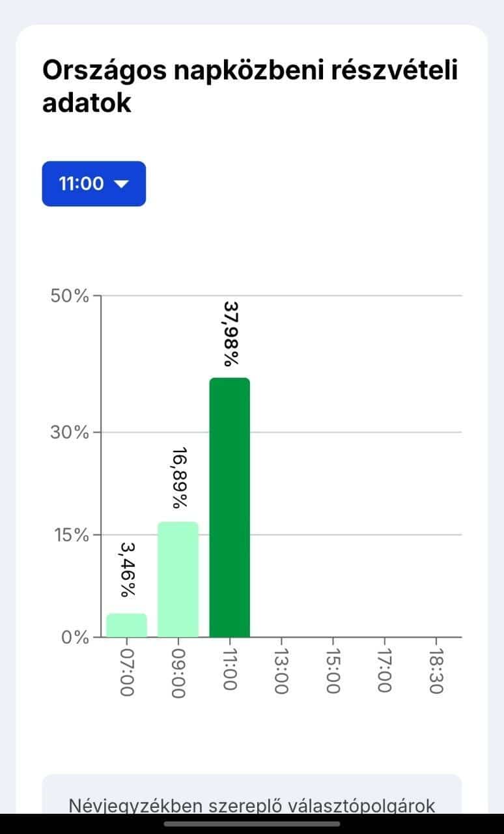The height and width of the screenshot is (834, 504).
Task: Tap the Névjegyzékben szereplő választópolgárok card
Action: (252, 798)
